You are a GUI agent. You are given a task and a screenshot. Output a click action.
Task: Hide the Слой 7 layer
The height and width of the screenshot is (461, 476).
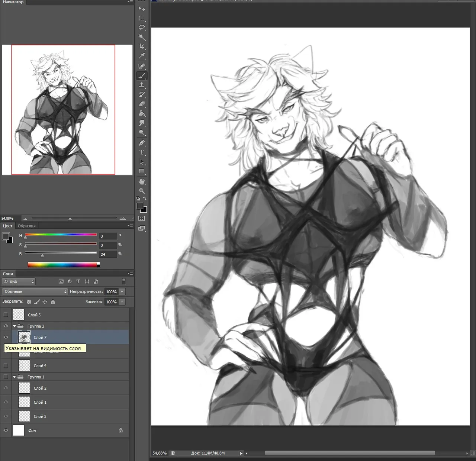coord(6,337)
